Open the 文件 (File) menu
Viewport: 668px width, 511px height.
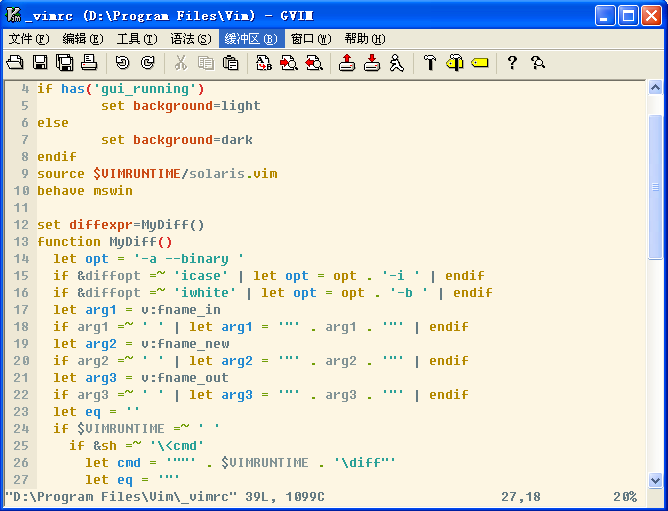28,38
